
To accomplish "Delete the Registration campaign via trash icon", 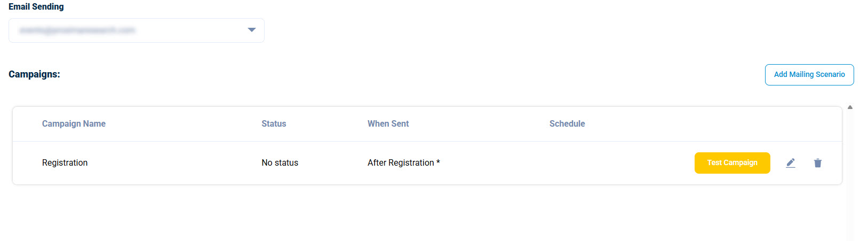I will (817, 163).
